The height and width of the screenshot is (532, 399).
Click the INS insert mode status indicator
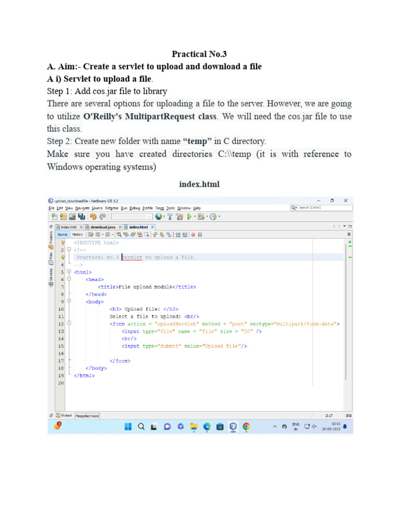pyautogui.click(x=349, y=415)
